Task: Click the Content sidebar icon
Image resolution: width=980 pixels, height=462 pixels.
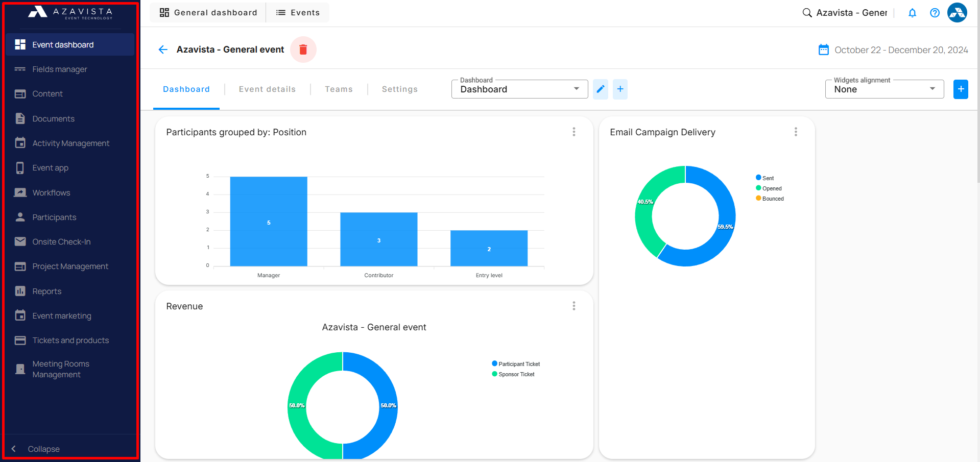Action: pos(20,94)
